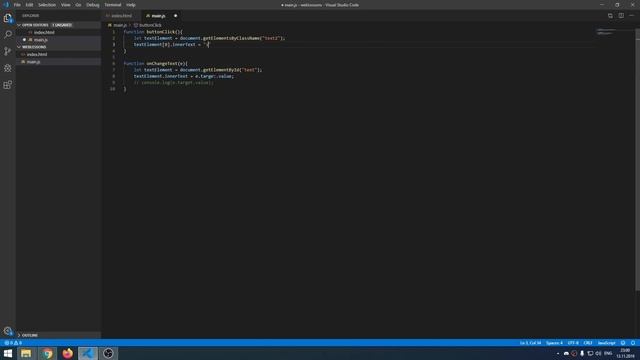The width and height of the screenshot is (640, 360).
Task: Click the editor vertical scrollbar
Action: click(638, 159)
